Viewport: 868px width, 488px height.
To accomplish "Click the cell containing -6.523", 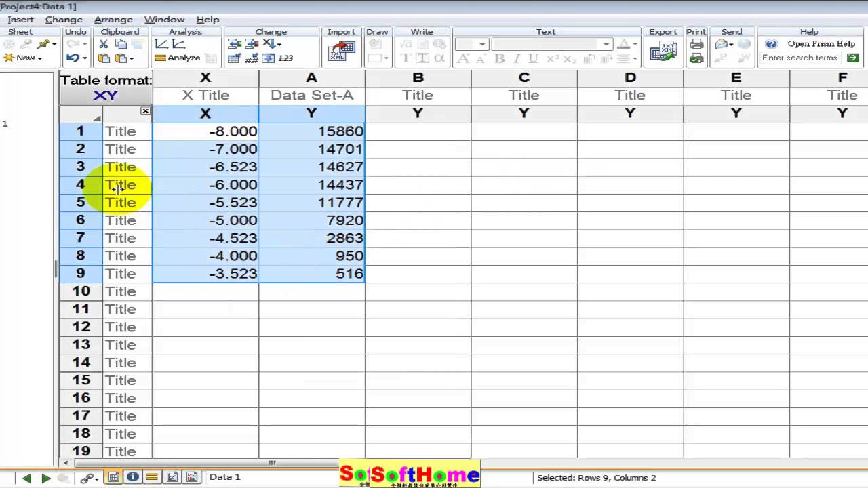I will click(x=205, y=167).
